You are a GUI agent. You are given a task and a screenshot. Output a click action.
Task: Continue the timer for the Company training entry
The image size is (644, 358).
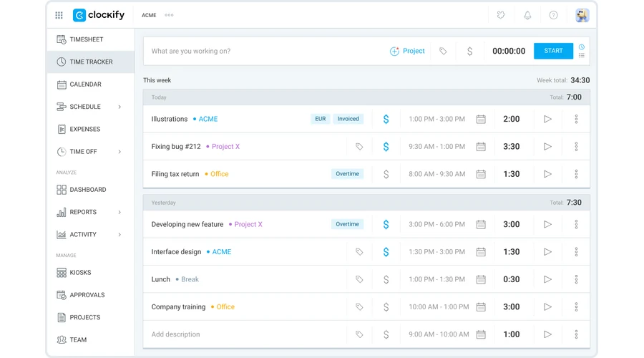(547, 307)
